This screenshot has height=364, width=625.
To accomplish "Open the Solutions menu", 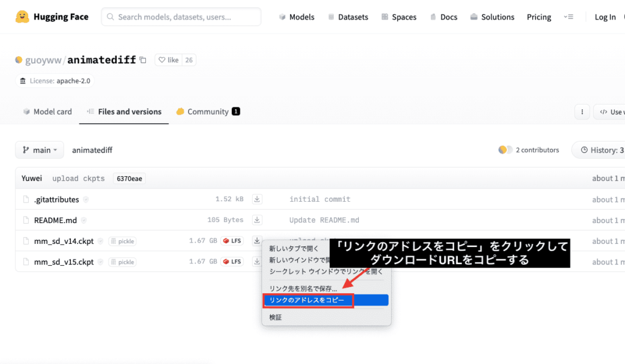I will pos(493,16).
